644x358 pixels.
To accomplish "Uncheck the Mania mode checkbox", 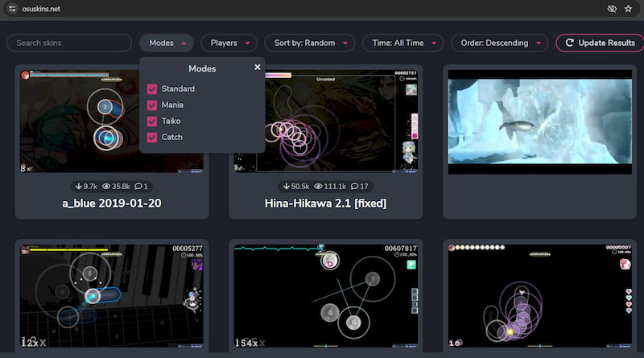I will click(x=152, y=105).
